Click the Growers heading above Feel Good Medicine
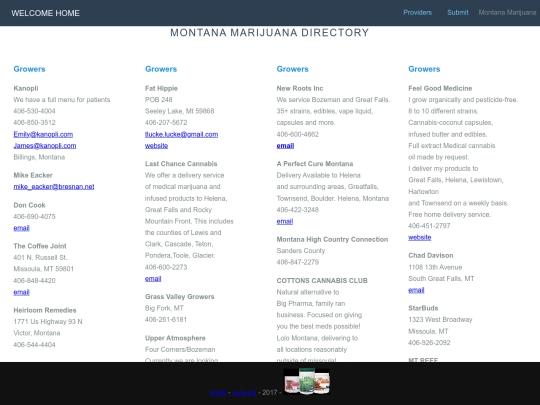Screen dimensions: 540x405 [424, 69]
